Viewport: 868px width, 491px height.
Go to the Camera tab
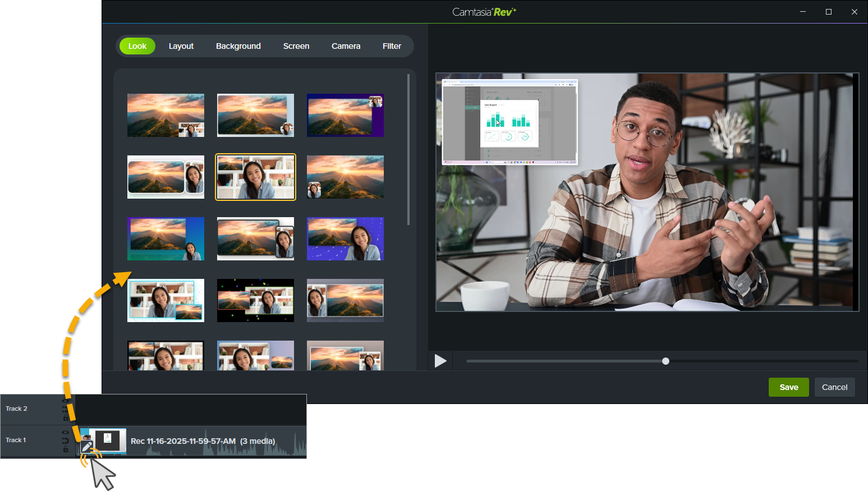point(346,46)
